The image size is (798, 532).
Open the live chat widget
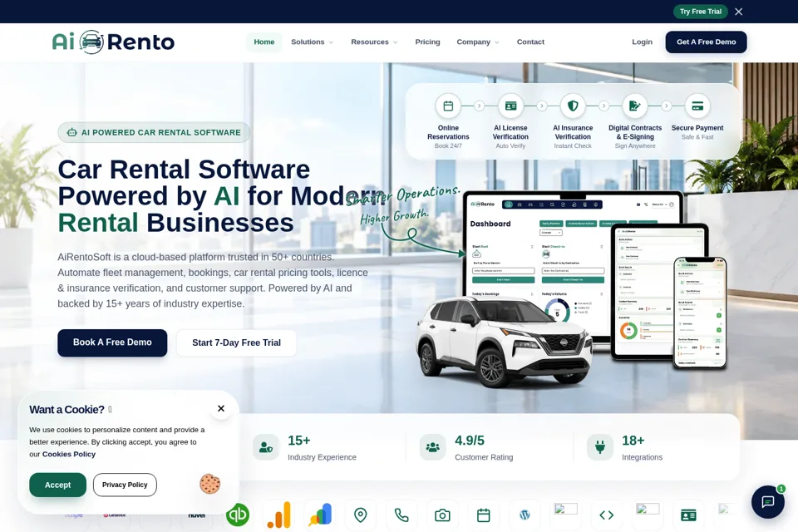(x=767, y=502)
